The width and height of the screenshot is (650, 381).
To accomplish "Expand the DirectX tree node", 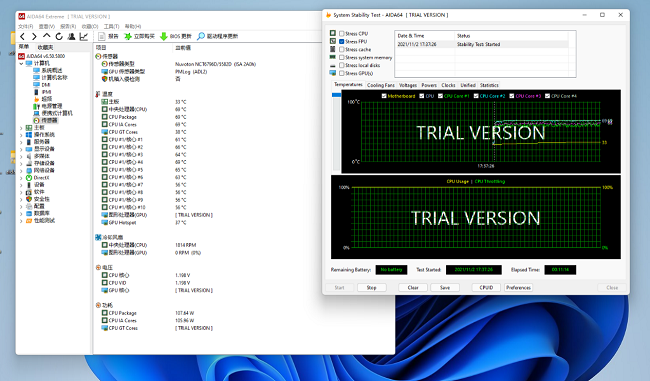I will coord(21,178).
